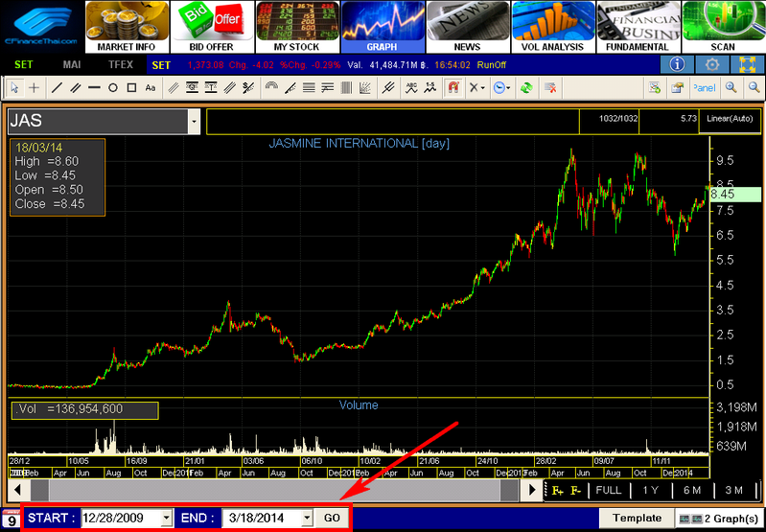Click the scroll left arrow
This screenshot has height=532, width=766.
pos(17,490)
